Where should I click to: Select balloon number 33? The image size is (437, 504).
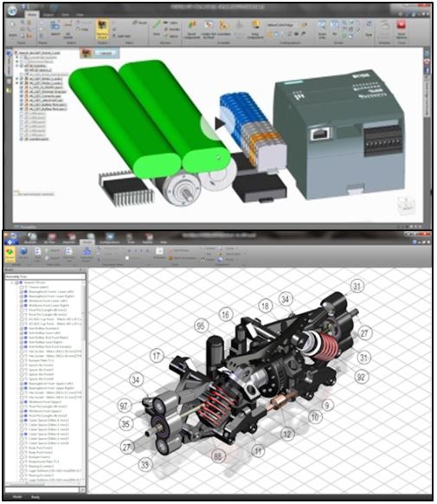(x=145, y=464)
